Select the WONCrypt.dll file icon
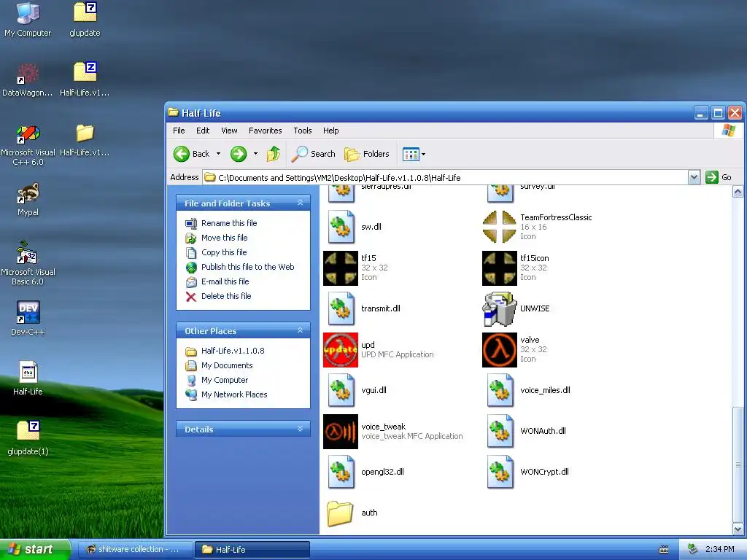Image resolution: width=747 pixels, height=560 pixels. click(x=500, y=472)
